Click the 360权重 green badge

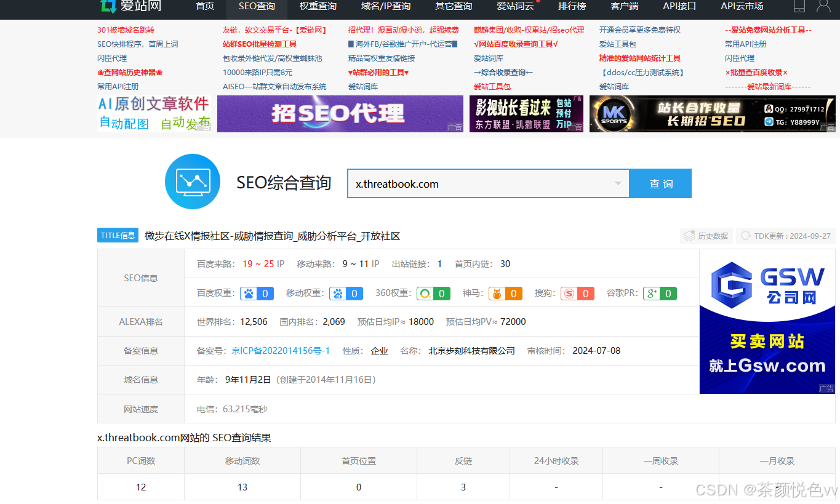click(433, 294)
